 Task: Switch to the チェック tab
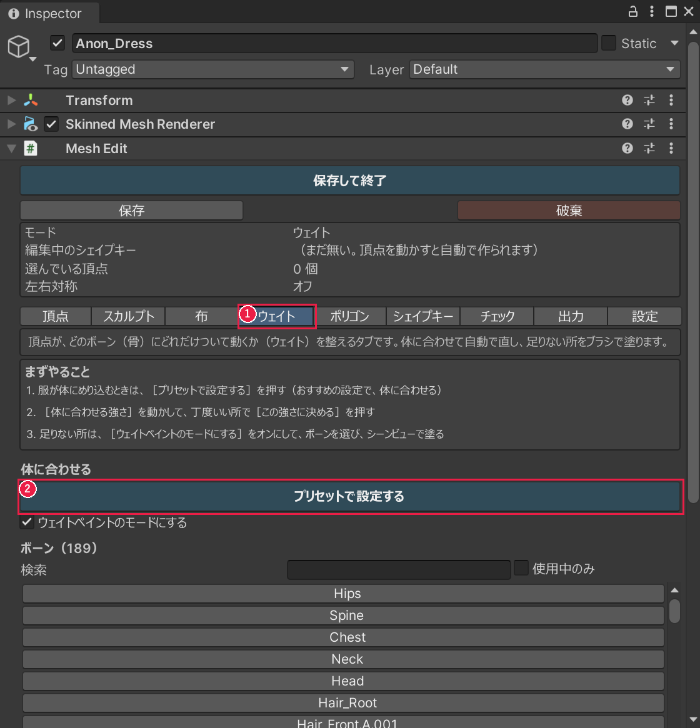pos(497,316)
